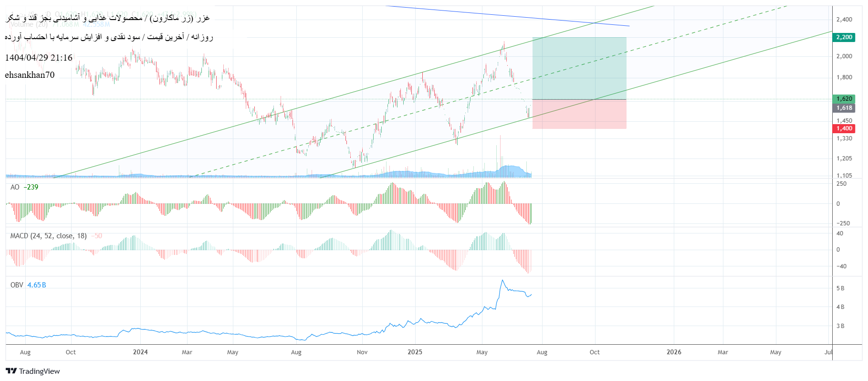Click the 2,400 price axis label
Viewport: 868px width, 381px height.
(844, 20)
